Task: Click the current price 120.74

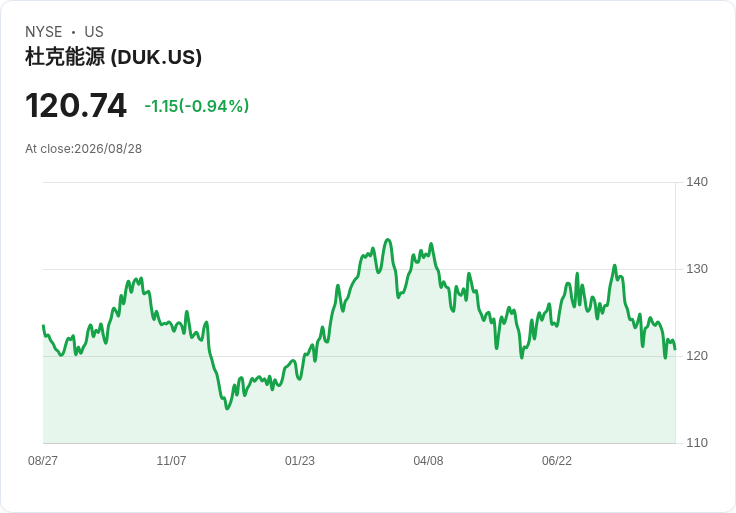Action: coord(76,106)
